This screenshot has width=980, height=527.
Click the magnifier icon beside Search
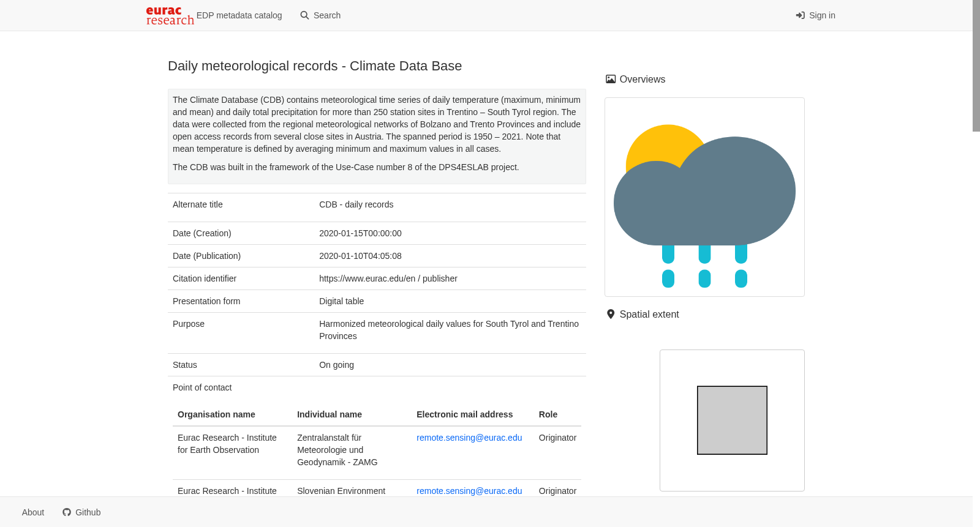[304, 15]
